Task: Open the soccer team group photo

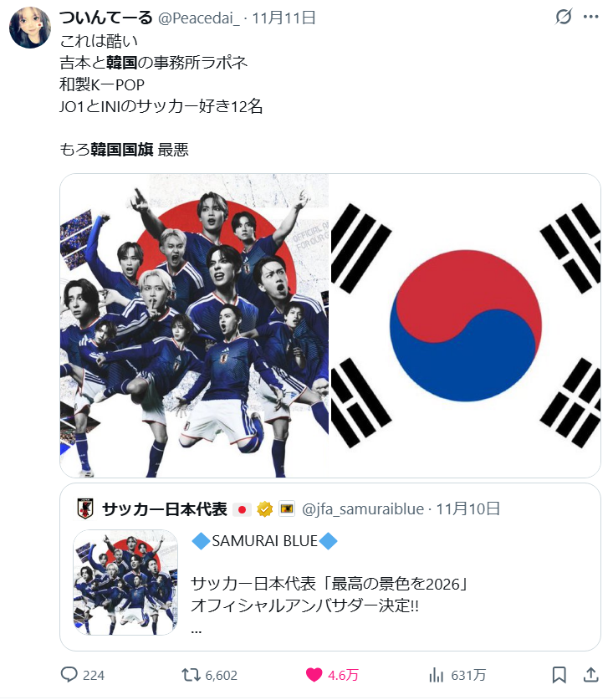Action: 195,325
